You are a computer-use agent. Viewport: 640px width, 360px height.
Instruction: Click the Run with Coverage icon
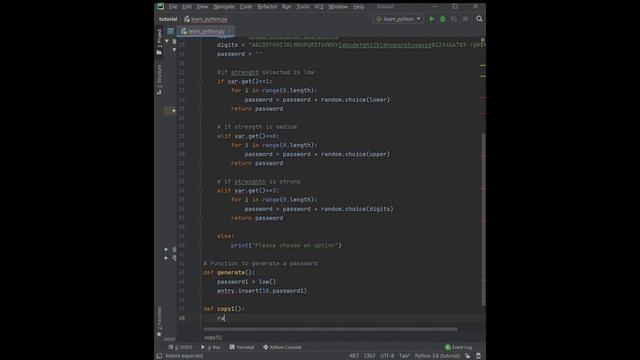pos(453,19)
